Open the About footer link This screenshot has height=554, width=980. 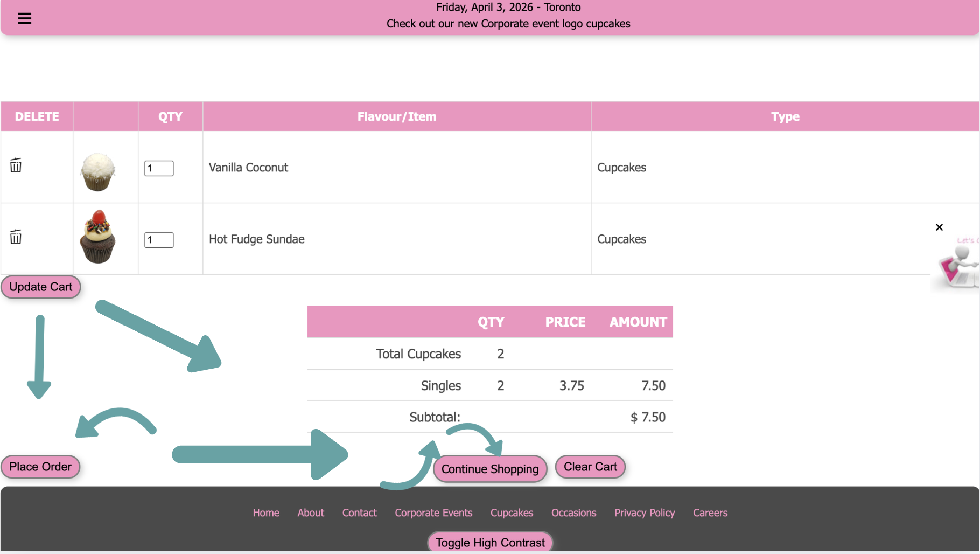point(311,513)
